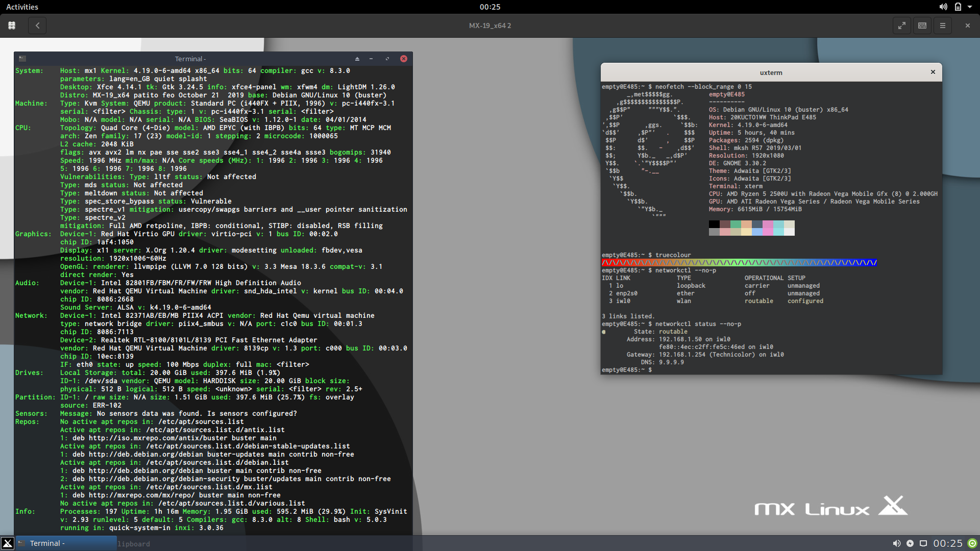Image resolution: width=980 pixels, height=551 pixels.
Task: Click the http://mxrepo.com/mx/repo/ URL text
Action: (142, 495)
